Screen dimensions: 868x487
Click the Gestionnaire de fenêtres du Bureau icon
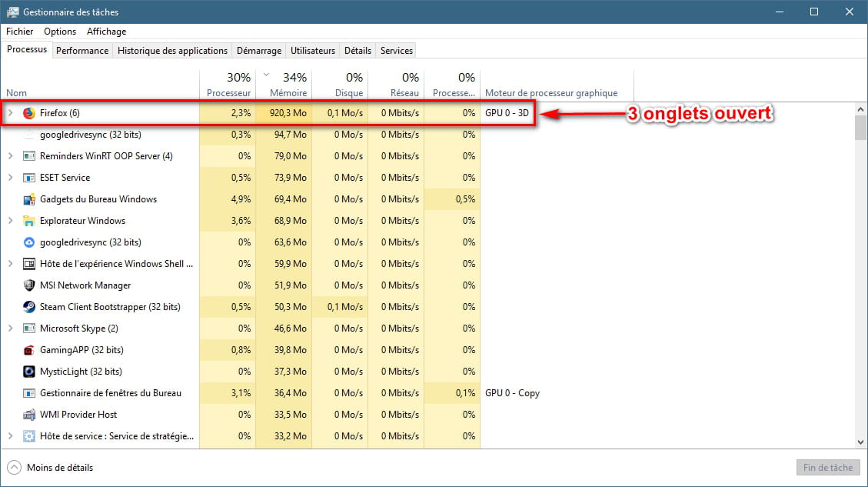[28, 393]
